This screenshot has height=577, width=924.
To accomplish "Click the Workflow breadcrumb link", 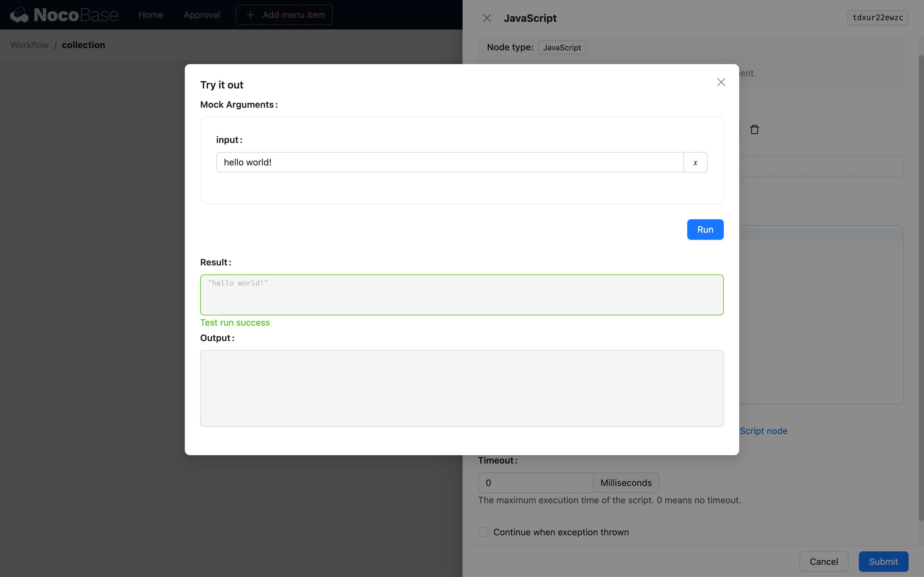I will [x=30, y=45].
